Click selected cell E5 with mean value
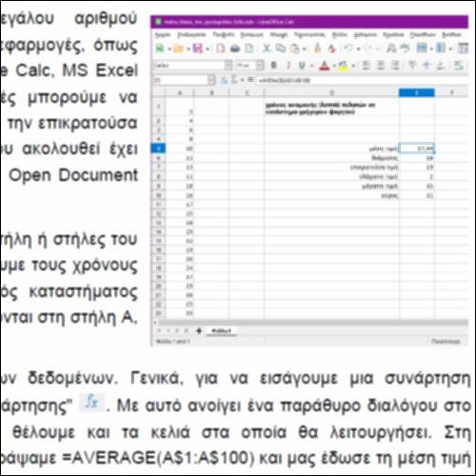 tap(417, 149)
